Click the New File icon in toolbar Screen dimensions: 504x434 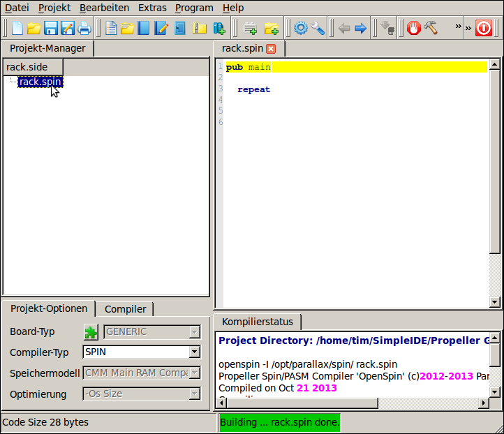[x=17, y=29]
